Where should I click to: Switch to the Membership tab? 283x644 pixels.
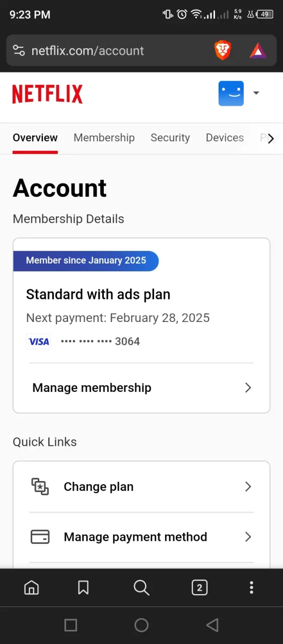[x=104, y=138]
